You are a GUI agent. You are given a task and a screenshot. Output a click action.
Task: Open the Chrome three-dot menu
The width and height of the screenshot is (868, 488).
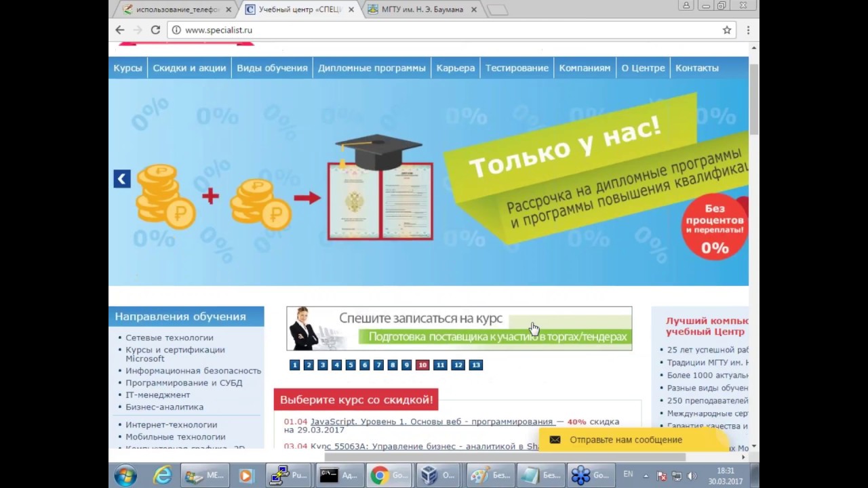(748, 30)
